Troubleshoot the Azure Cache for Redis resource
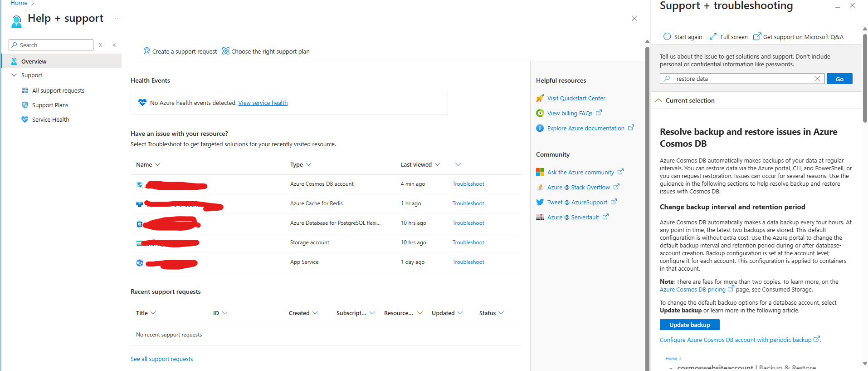The image size is (868, 371). tap(468, 203)
